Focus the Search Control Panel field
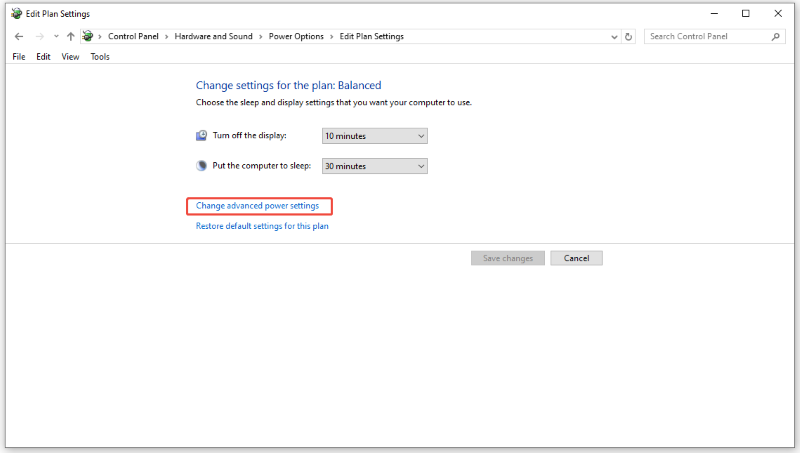Screen dimensions: 800x453 pyautogui.click(x=714, y=37)
